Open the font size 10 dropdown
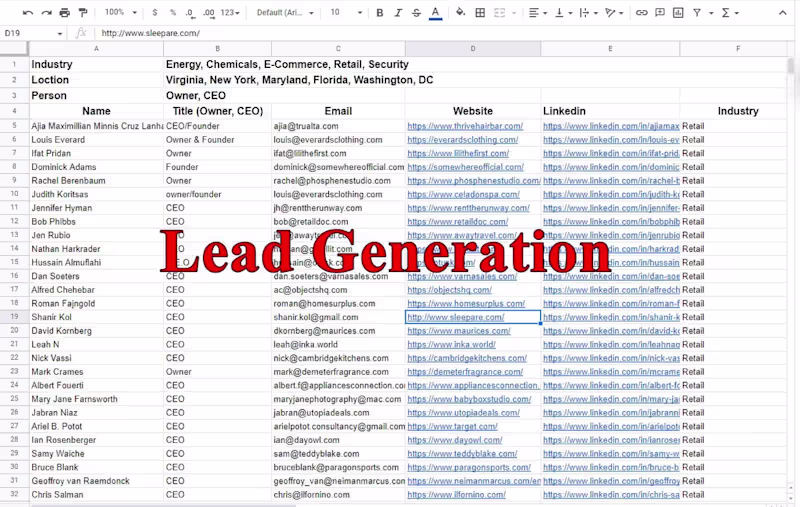The width and height of the screenshot is (800, 507). [345, 13]
